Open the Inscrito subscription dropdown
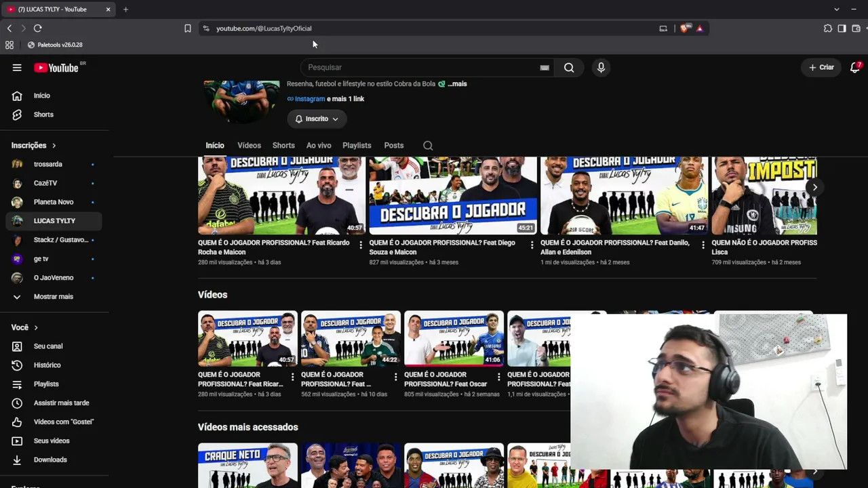This screenshot has height=488, width=868. pos(317,119)
